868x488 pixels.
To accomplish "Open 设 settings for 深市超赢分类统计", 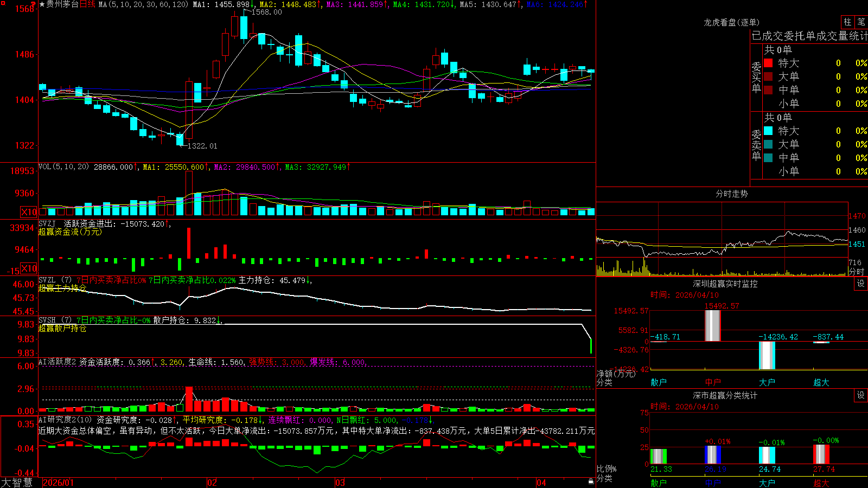I will click(x=861, y=395).
